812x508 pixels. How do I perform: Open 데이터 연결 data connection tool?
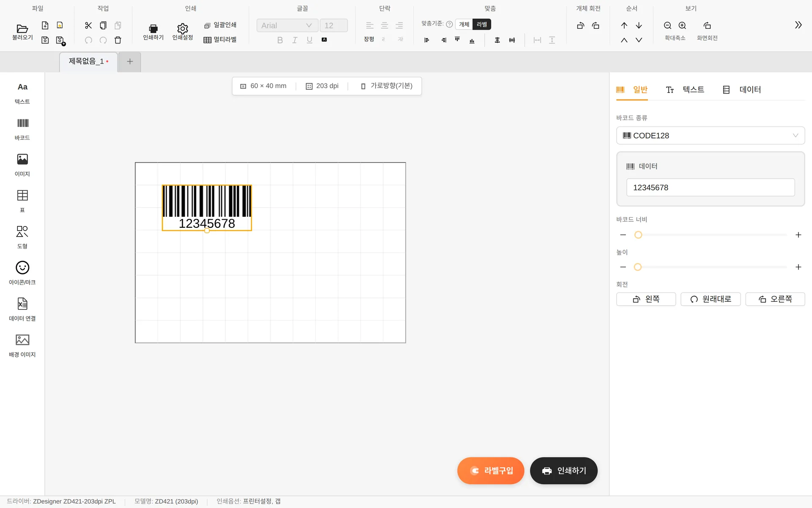pos(22,310)
